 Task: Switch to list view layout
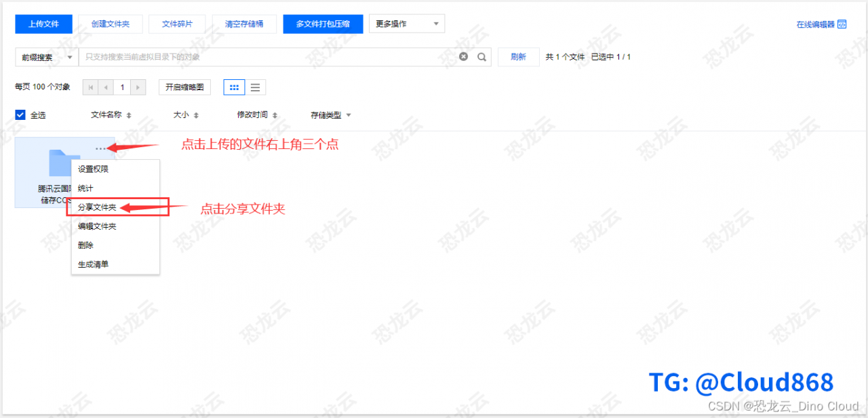255,87
